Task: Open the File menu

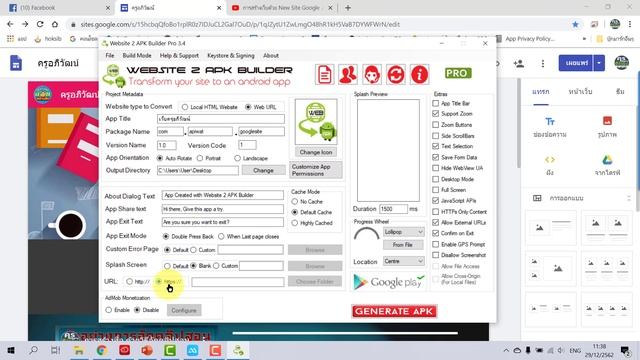Action: 110,56
